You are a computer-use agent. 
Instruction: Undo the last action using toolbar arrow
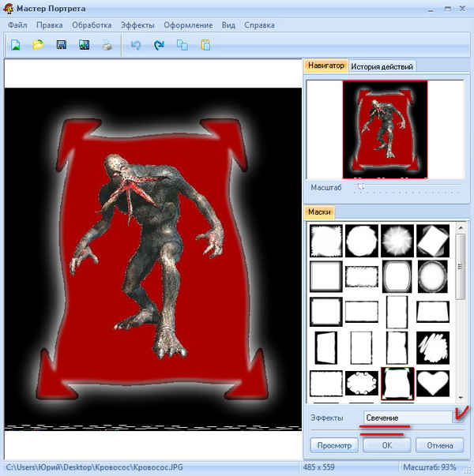136,45
